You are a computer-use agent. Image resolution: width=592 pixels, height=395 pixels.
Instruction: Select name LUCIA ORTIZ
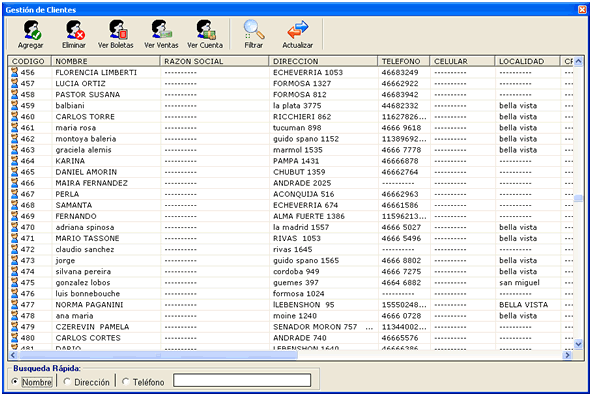point(80,83)
